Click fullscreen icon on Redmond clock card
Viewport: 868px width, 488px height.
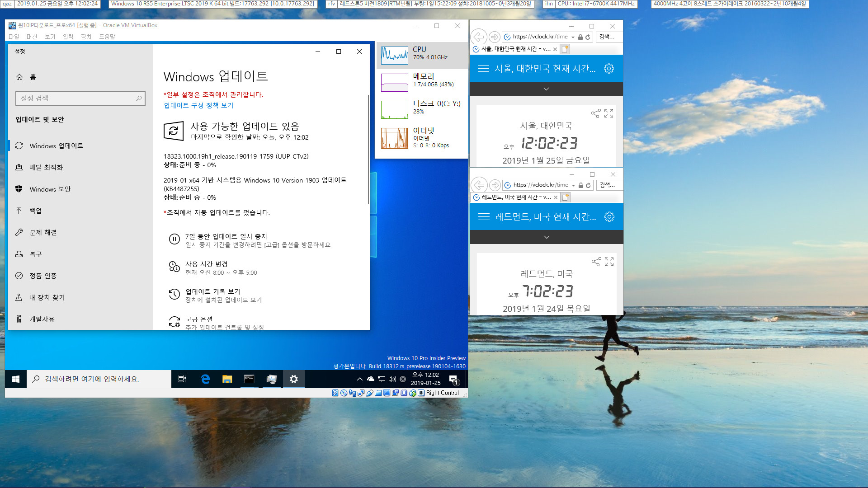(x=609, y=262)
